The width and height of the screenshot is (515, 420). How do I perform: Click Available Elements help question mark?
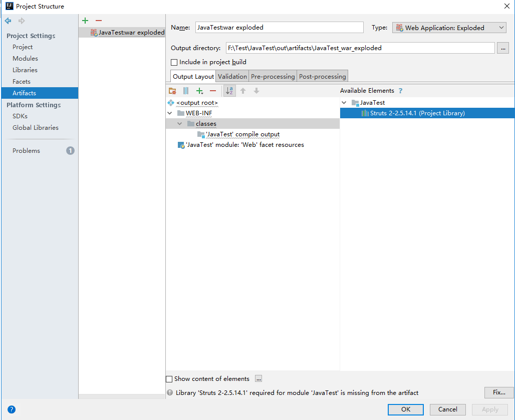click(x=400, y=91)
